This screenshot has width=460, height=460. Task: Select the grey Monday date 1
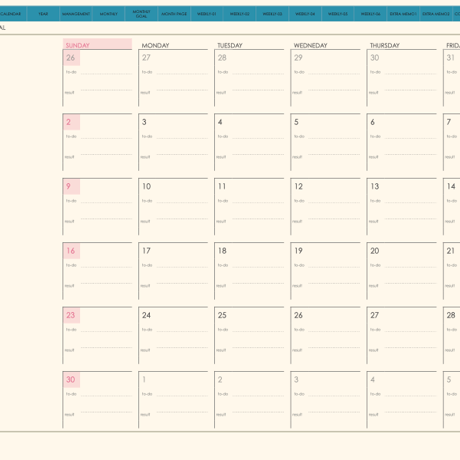click(x=144, y=379)
